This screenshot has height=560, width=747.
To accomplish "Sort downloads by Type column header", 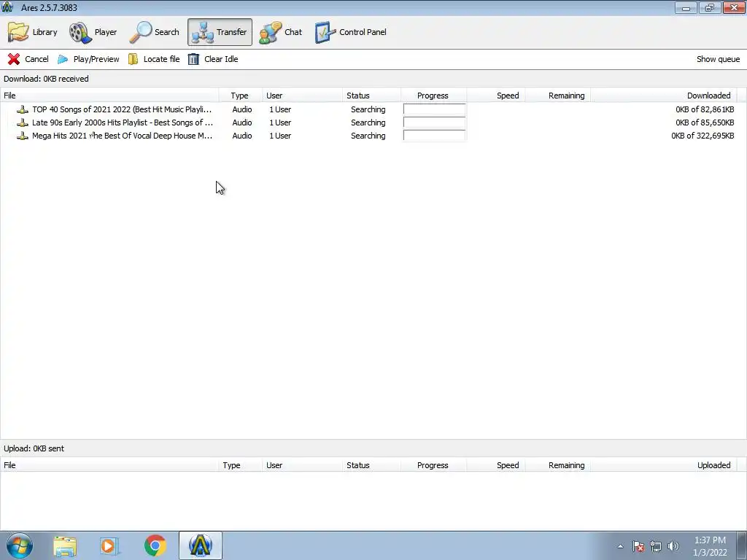I will (239, 96).
